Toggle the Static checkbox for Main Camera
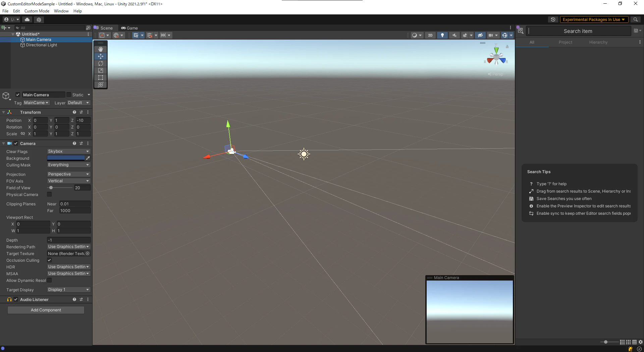The image size is (644, 352). [x=68, y=95]
